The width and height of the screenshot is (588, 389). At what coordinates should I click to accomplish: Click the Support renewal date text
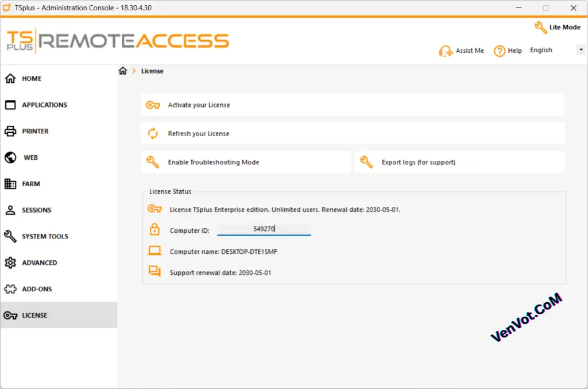click(220, 273)
